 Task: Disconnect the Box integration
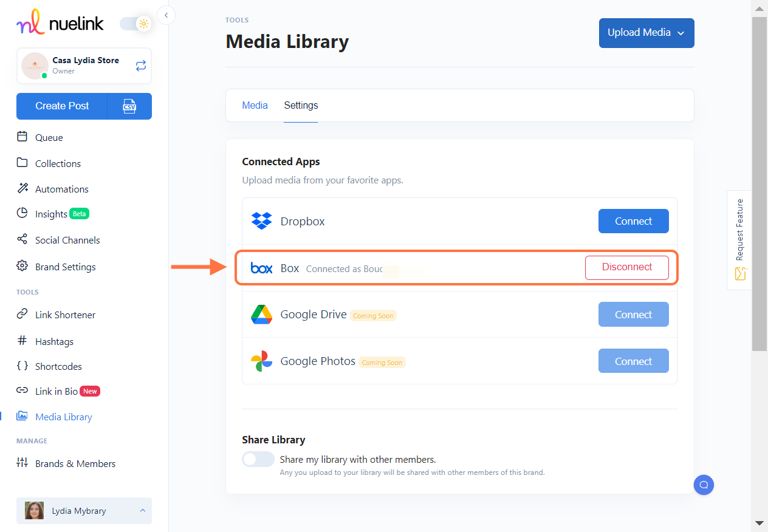click(x=626, y=267)
